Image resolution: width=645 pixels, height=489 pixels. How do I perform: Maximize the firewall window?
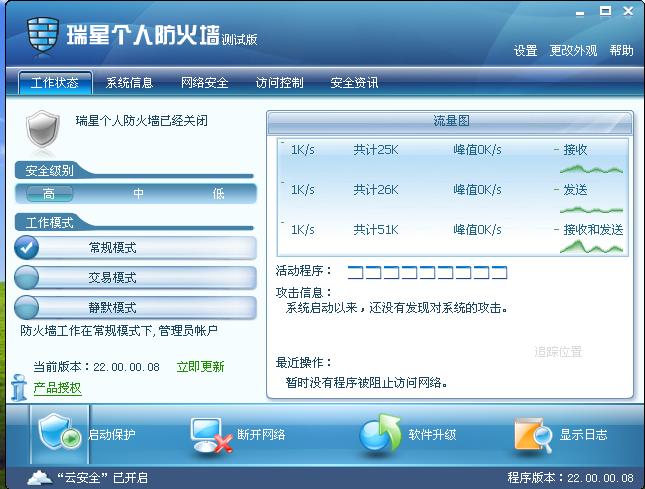pyautogui.click(x=605, y=11)
